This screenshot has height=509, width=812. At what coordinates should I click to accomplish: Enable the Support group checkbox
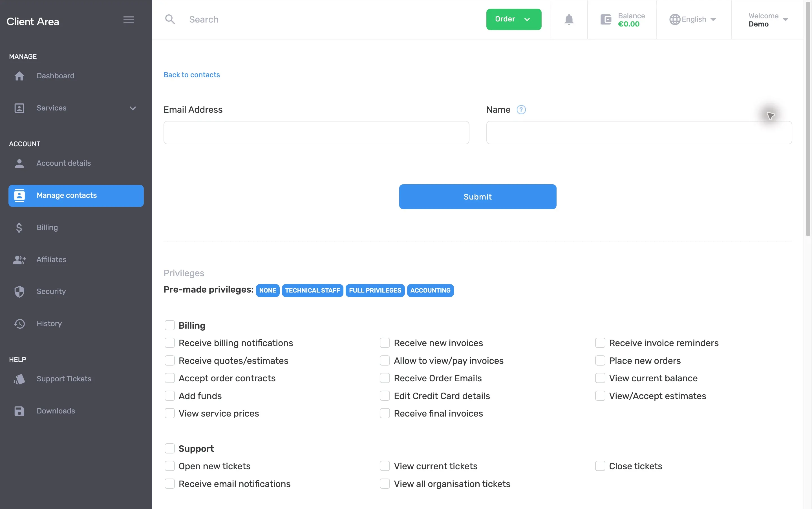pyautogui.click(x=169, y=448)
